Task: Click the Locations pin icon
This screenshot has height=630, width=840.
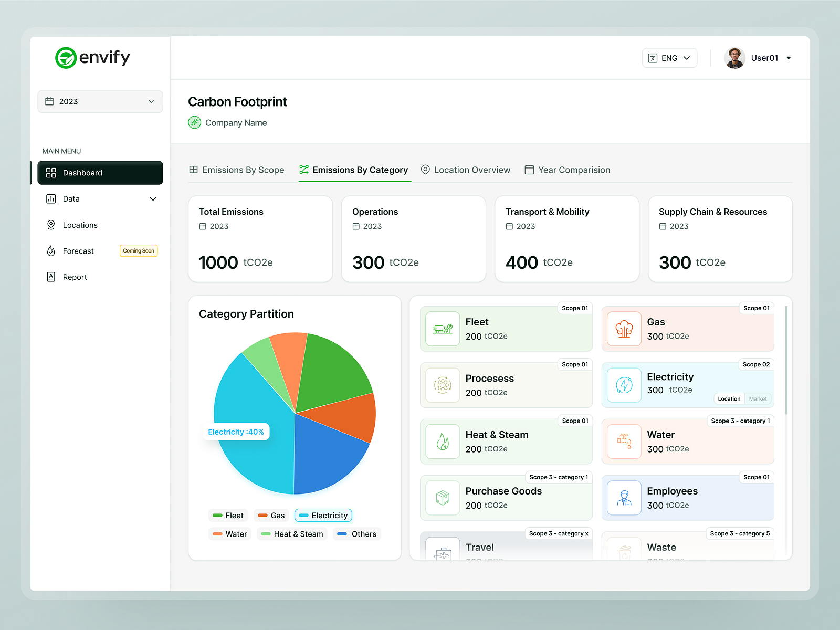Action: click(x=51, y=225)
